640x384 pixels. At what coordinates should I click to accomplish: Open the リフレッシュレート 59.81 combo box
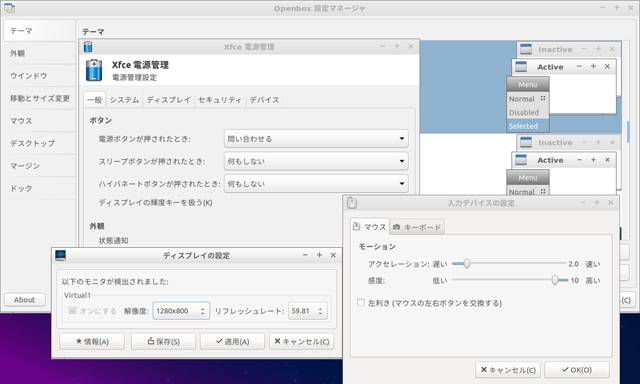307,311
